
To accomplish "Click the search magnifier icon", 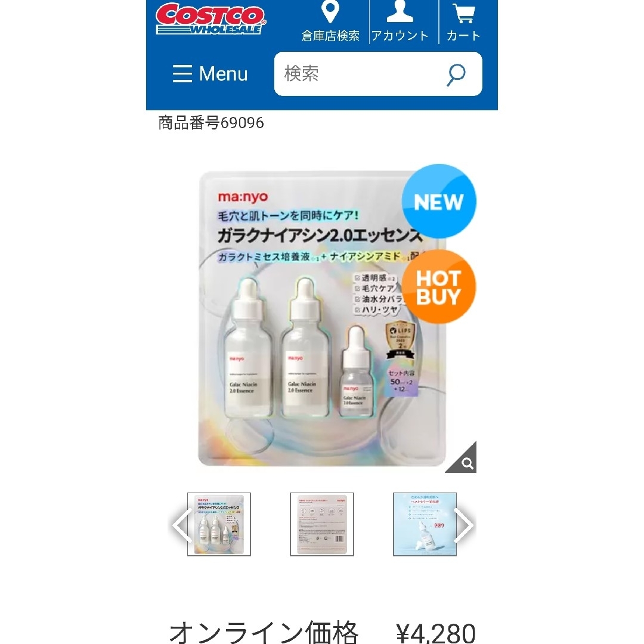I will 456,75.
